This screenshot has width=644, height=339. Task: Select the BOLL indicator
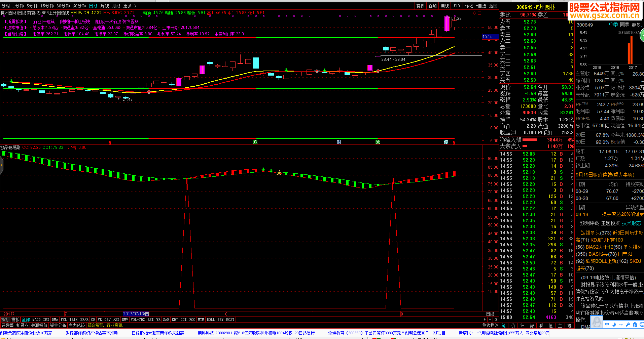pyautogui.click(x=211, y=320)
